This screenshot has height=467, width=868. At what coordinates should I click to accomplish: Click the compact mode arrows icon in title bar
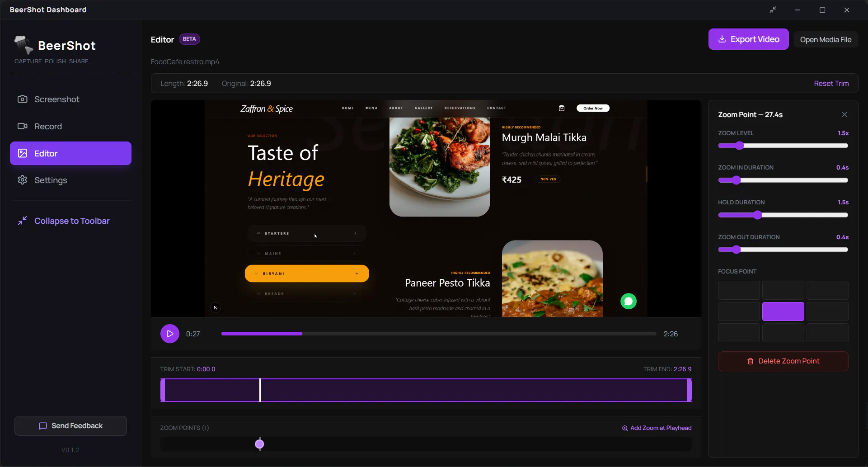coord(773,10)
